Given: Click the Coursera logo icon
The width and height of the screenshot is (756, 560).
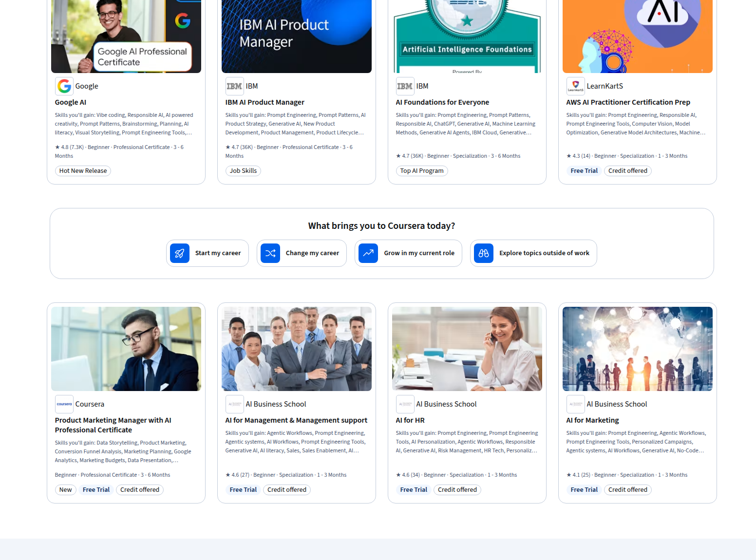Looking at the screenshot, I should pyautogui.click(x=64, y=404).
